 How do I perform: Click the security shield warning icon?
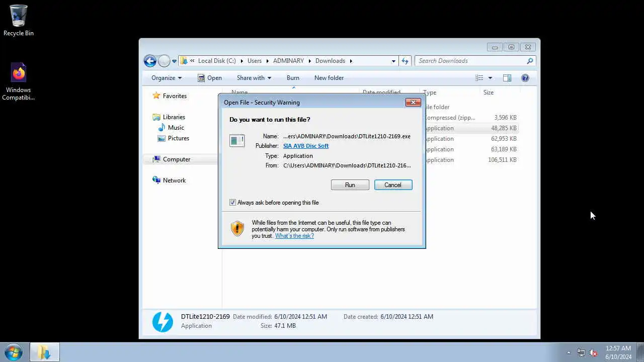coord(237,229)
